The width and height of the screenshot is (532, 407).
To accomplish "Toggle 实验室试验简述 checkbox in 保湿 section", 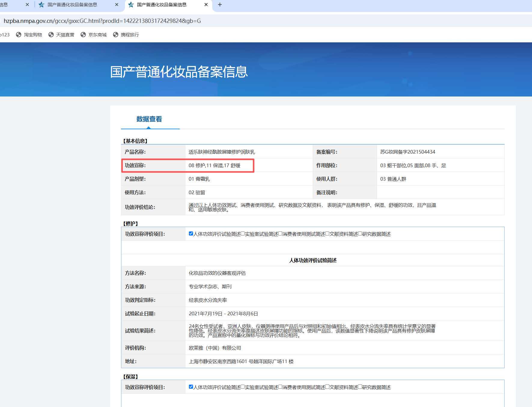I will (243, 387).
